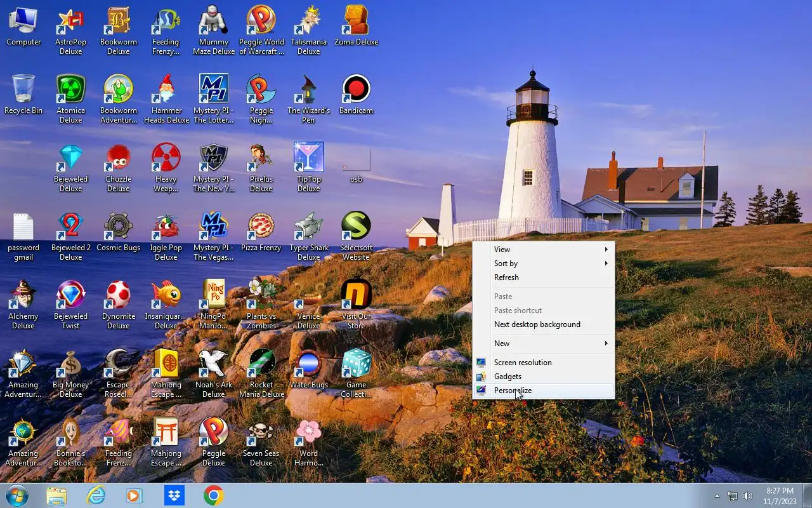Select the Visit Our Store shortcut
The image size is (812, 508).
pyautogui.click(x=357, y=305)
